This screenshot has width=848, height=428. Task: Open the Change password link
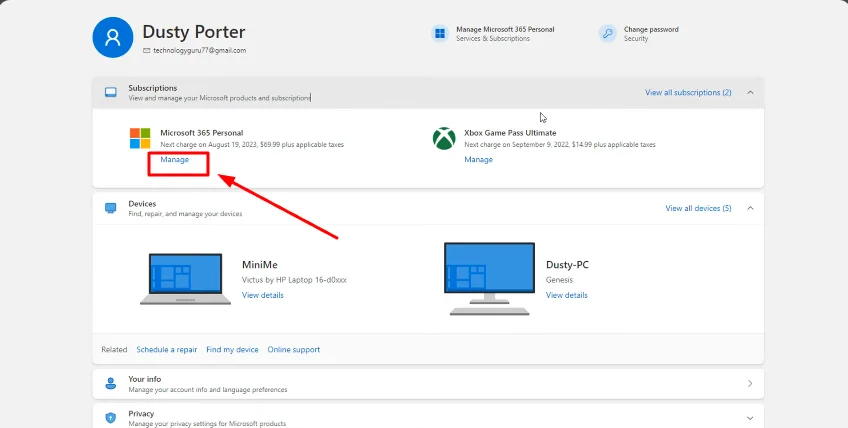pyautogui.click(x=651, y=29)
